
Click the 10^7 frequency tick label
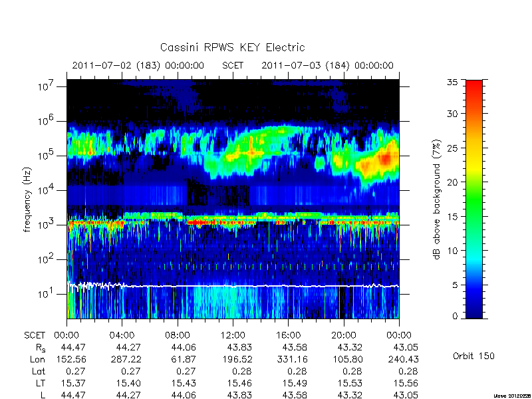click(x=47, y=86)
